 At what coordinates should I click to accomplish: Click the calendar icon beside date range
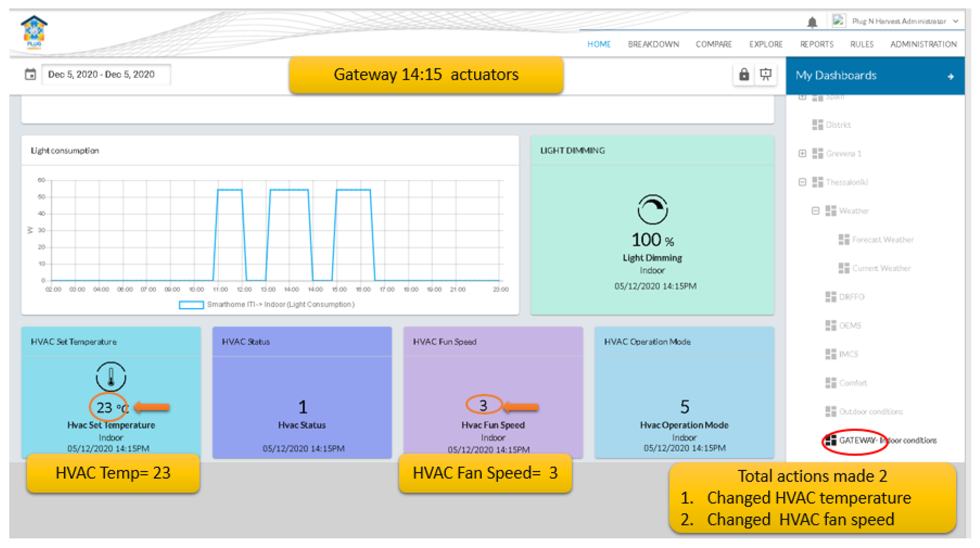point(30,74)
